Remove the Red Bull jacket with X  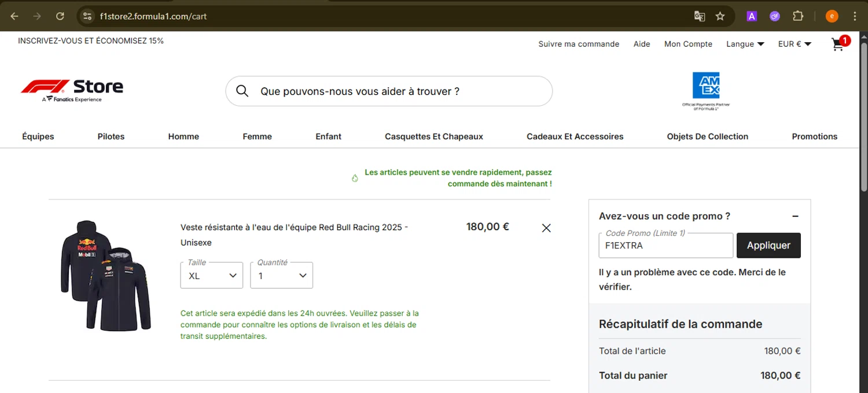546,228
